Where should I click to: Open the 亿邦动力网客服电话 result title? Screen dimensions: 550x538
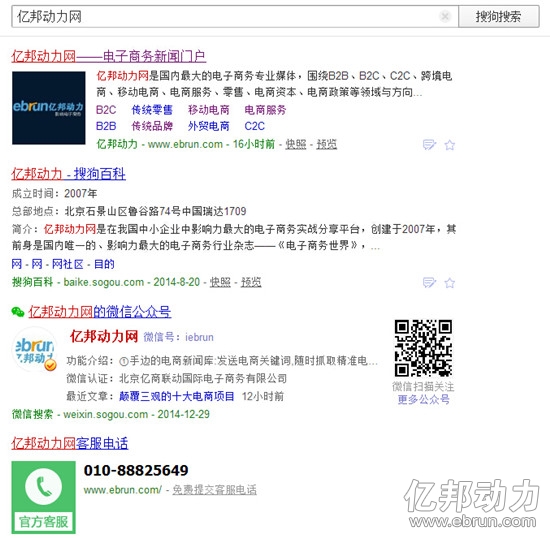tap(70, 444)
